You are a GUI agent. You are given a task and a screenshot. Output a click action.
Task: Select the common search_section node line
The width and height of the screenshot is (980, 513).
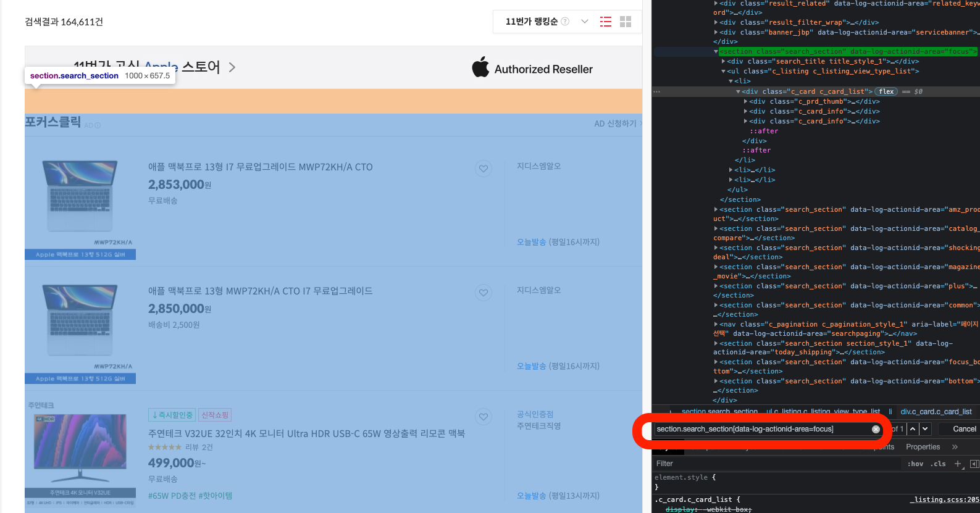847,310
